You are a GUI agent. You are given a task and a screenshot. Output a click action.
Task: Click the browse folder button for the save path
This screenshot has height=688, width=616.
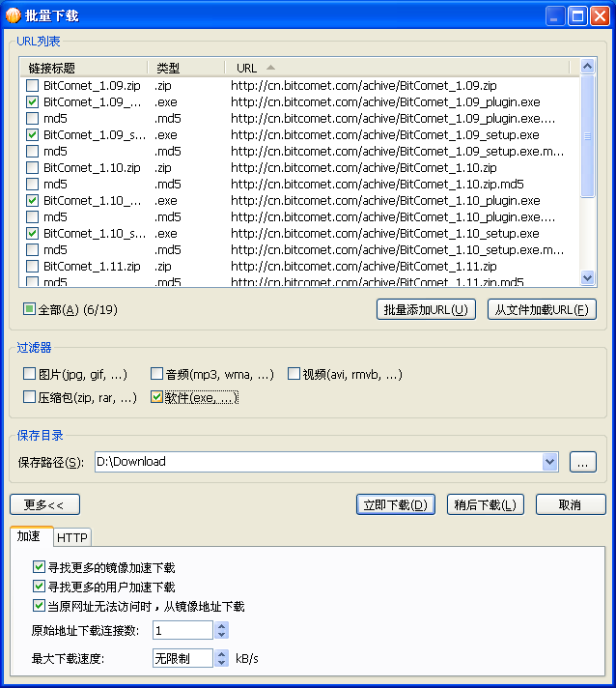tap(582, 462)
